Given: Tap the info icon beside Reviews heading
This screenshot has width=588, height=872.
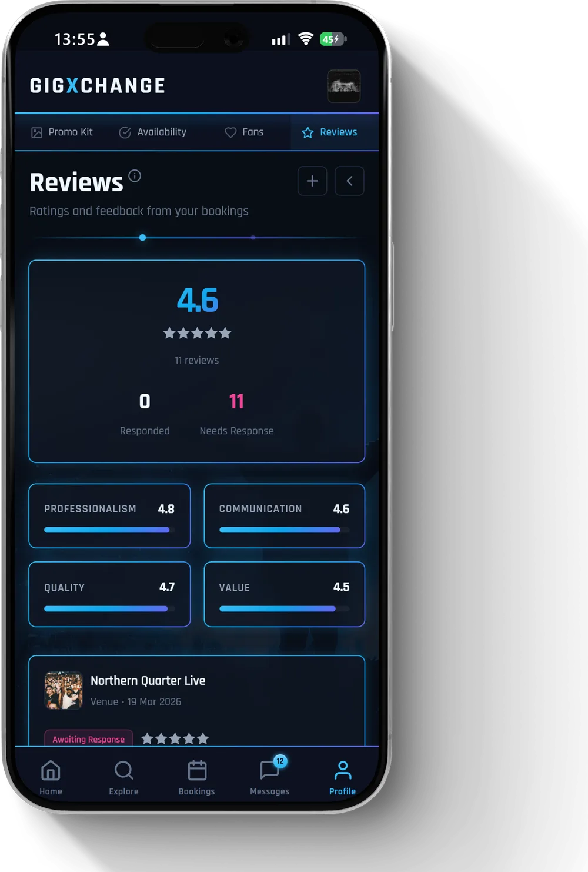Looking at the screenshot, I should coord(135,176).
